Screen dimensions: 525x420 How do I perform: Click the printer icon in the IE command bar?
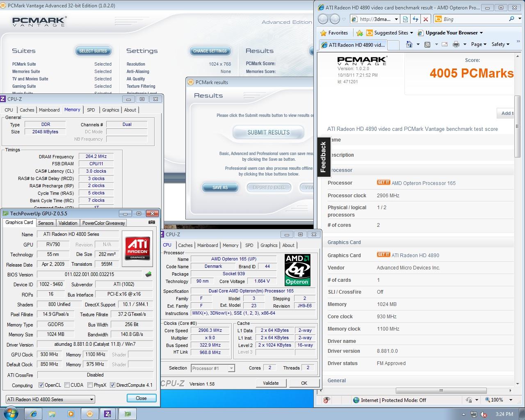pyautogui.click(x=456, y=44)
